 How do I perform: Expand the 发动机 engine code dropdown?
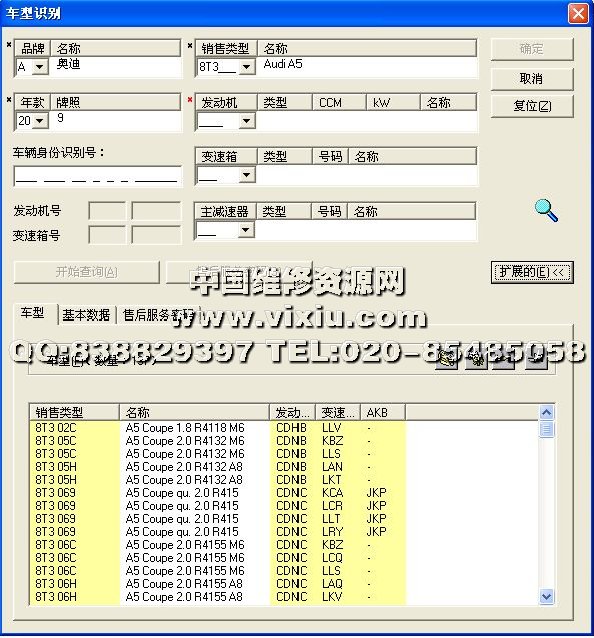pos(247,120)
